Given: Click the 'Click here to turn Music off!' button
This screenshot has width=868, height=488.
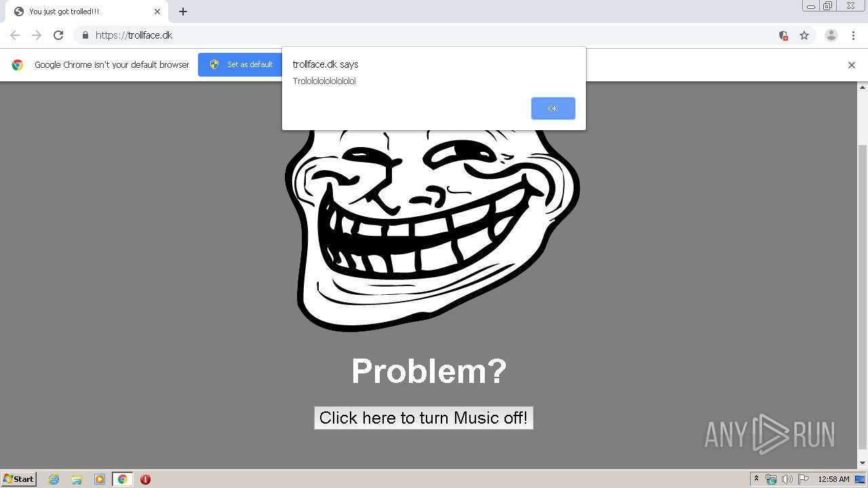Looking at the screenshot, I should coord(424,418).
